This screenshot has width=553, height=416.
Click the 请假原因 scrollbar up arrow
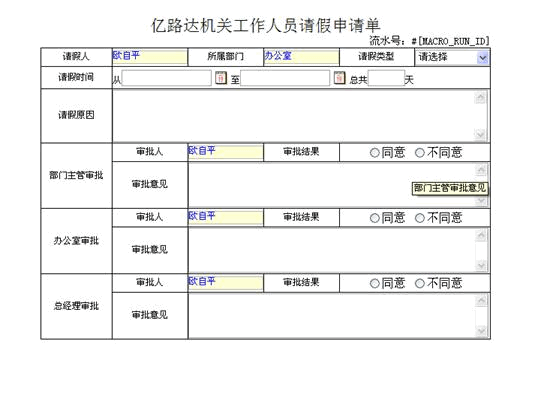[x=480, y=97]
